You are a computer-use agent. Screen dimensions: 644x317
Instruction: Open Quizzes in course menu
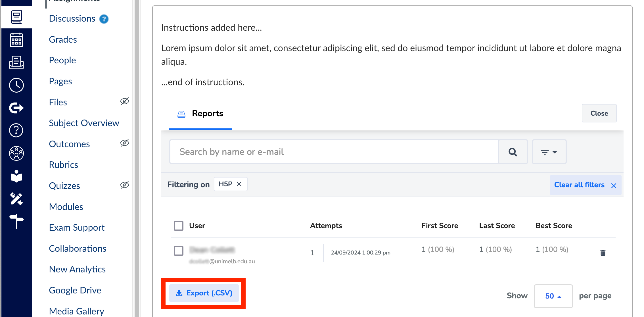[64, 186]
